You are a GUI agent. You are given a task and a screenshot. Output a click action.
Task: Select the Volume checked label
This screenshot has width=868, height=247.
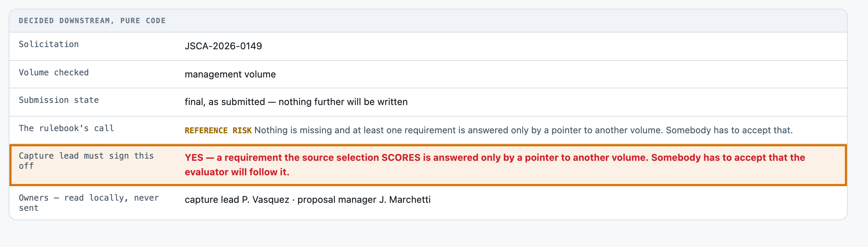point(54,72)
